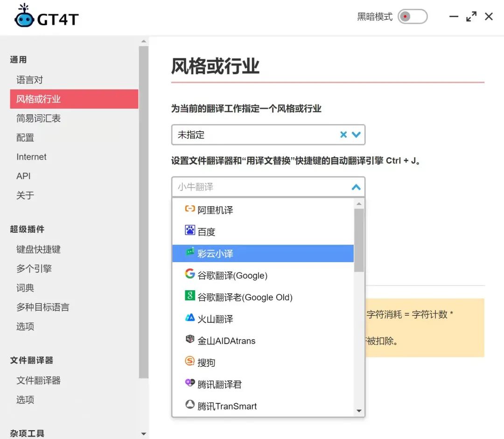The width and height of the screenshot is (504, 439).
Task: Open 语言对 in the sidebar
Action: click(x=74, y=80)
